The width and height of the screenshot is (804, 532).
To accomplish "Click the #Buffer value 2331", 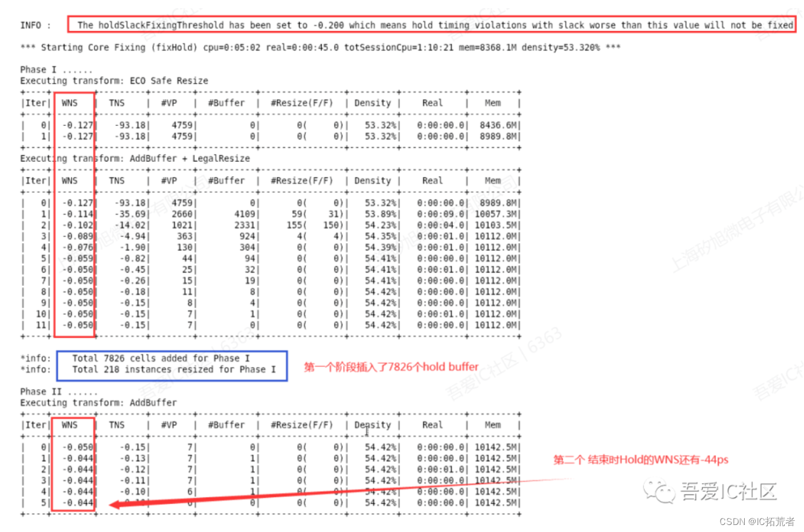I will [245, 226].
